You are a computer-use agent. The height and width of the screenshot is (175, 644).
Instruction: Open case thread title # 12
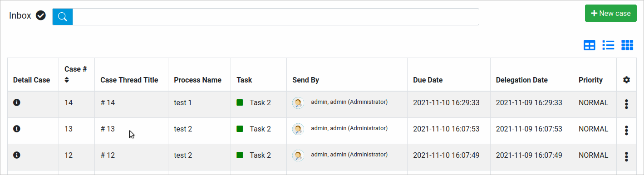tap(108, 155)
